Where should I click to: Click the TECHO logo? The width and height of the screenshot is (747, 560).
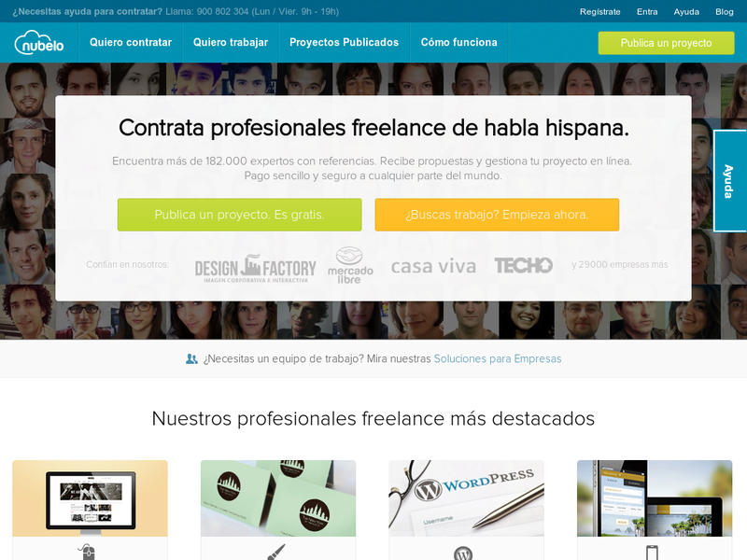click(x=524, y=265)
